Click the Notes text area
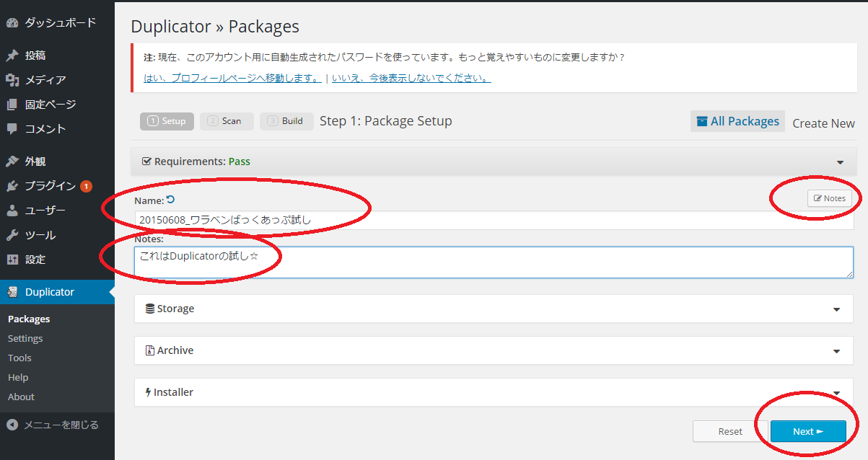The height and width of the screenshot is (460, 868). (x=494, y=262)
